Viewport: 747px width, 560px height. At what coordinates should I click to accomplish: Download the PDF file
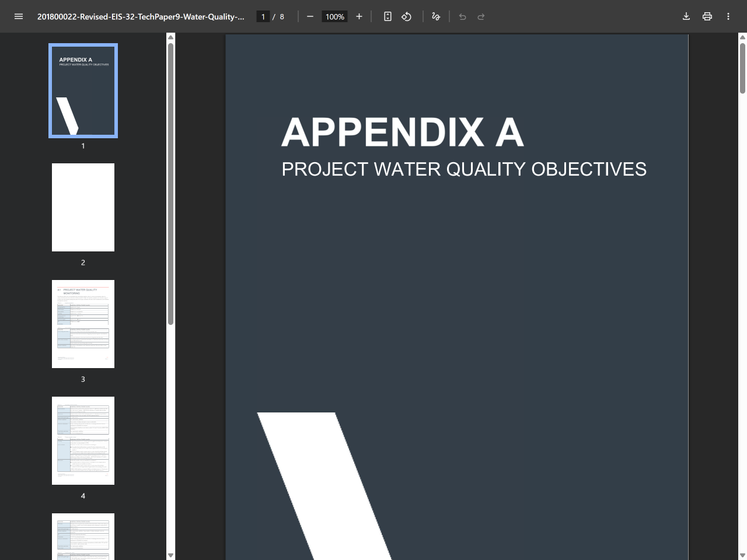point(686,16)
